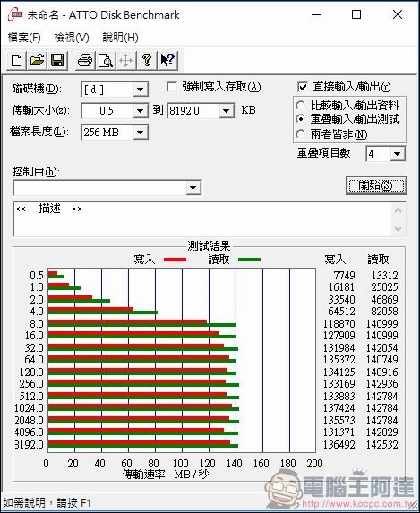This screenshot has height=513, width=420.
Task: Click the red 寫入 legend swatch
Action: (175, 260)
